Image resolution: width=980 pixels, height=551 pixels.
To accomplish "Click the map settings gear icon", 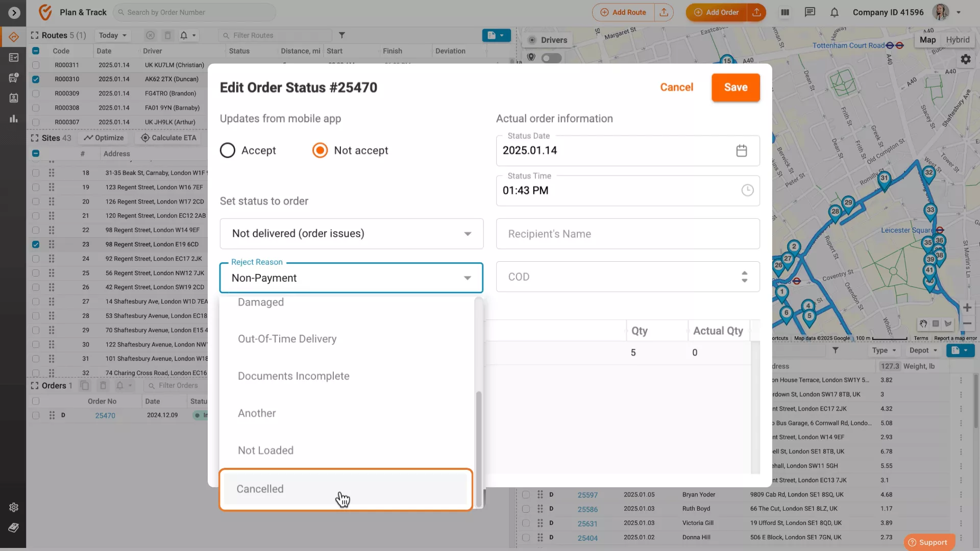I will coord(965,59).
